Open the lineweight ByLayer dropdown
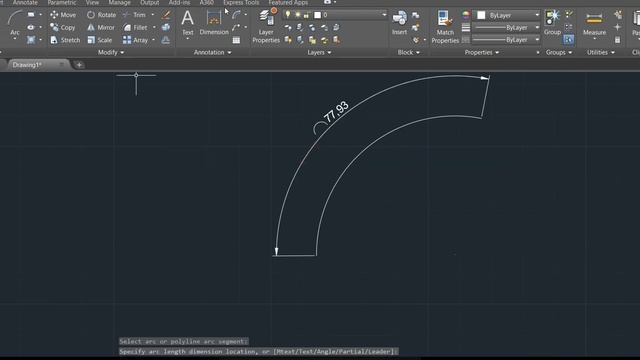640x360 pixels. pos(506,28)
